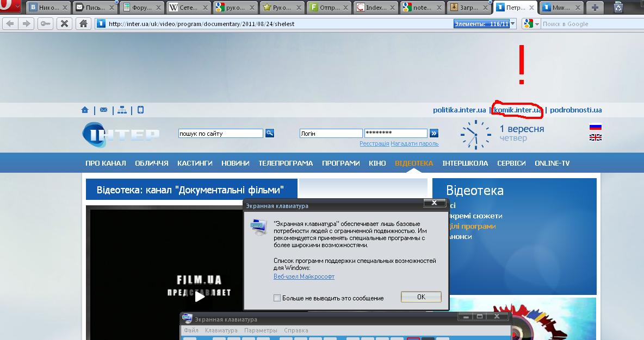Focus the Логін input field
The height and width of the screenshot is (340, 644).
[331, 133]
